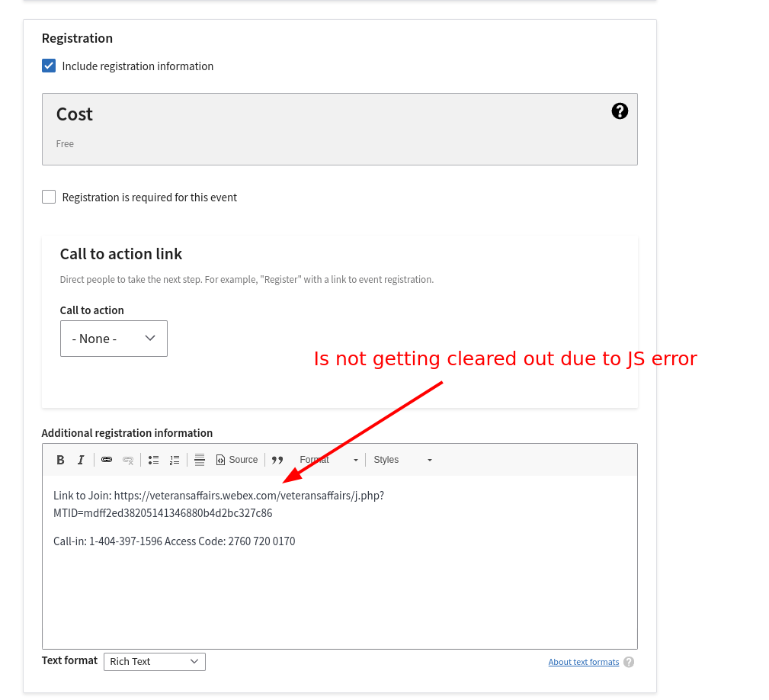Click the MTID=mdff2ed... text line
Screen dimensions: 769x700
pyautogui.click(x=163, y=513)
